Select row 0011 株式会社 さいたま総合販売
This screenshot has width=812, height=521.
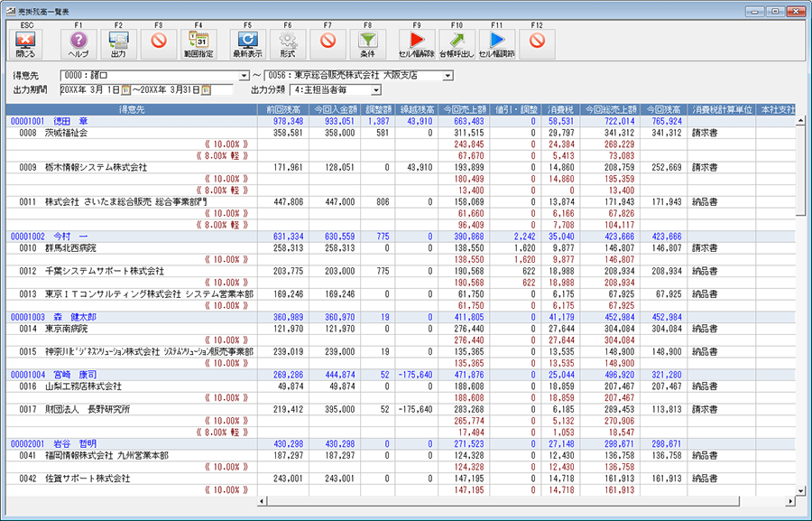click(x=401, y=201)
